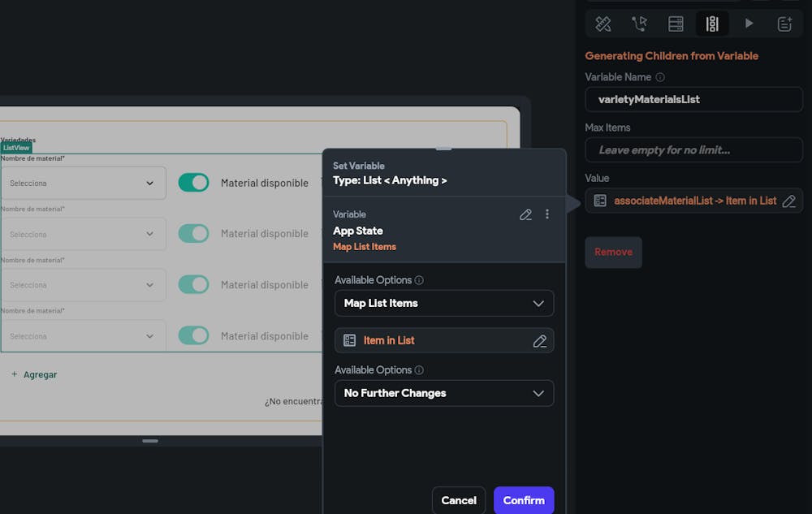Open the design properties tab icon
812x514 pixels.
point(603,24)
